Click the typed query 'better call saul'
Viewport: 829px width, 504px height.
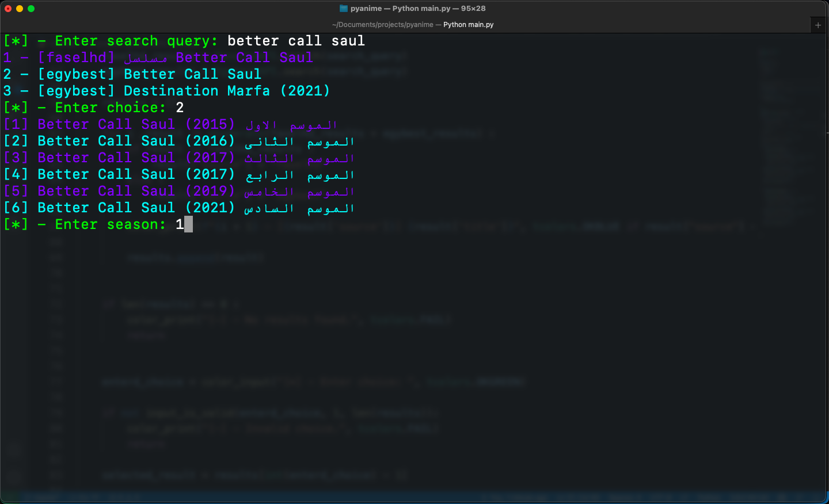coord(296,41)
